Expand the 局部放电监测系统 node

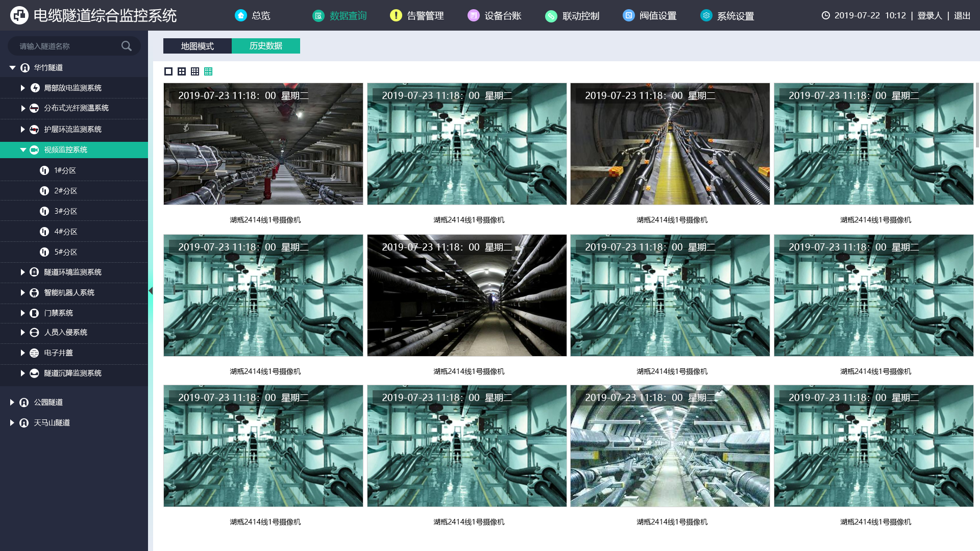[23, 88]
